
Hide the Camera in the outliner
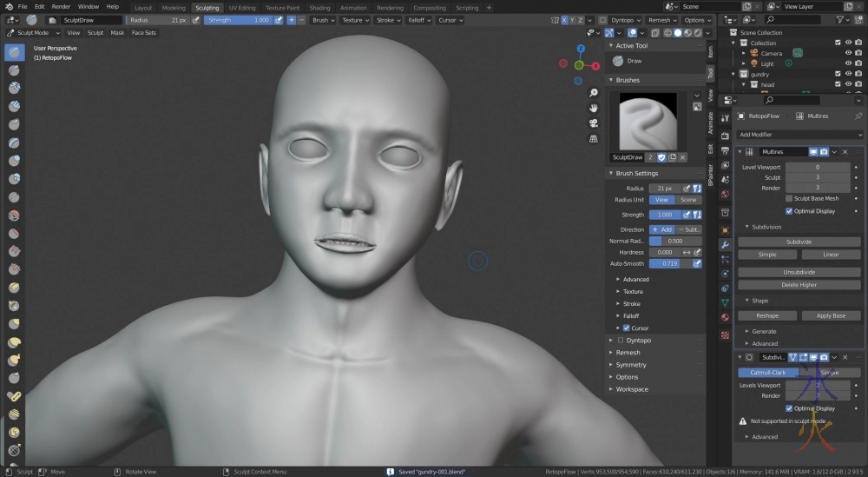(848, 53)
